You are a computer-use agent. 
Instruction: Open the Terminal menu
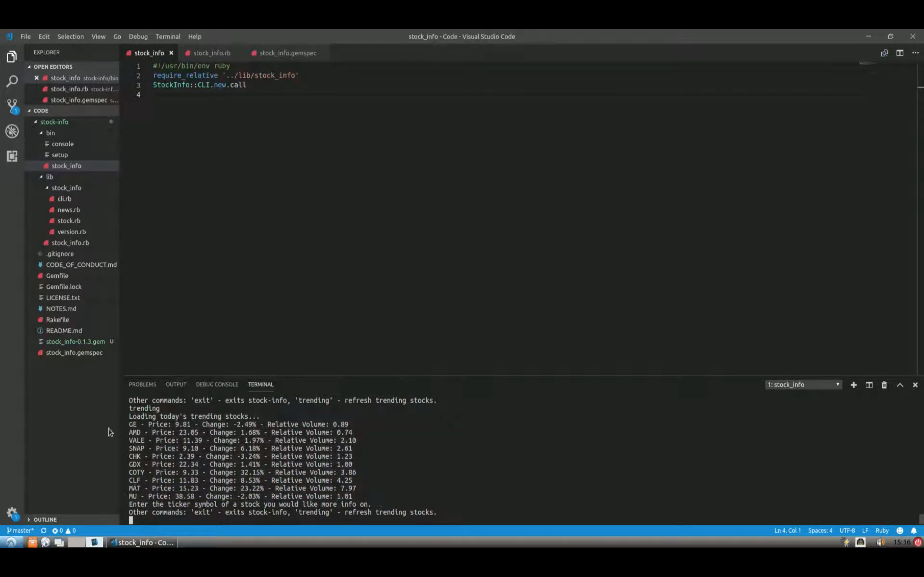pos(167,36)
